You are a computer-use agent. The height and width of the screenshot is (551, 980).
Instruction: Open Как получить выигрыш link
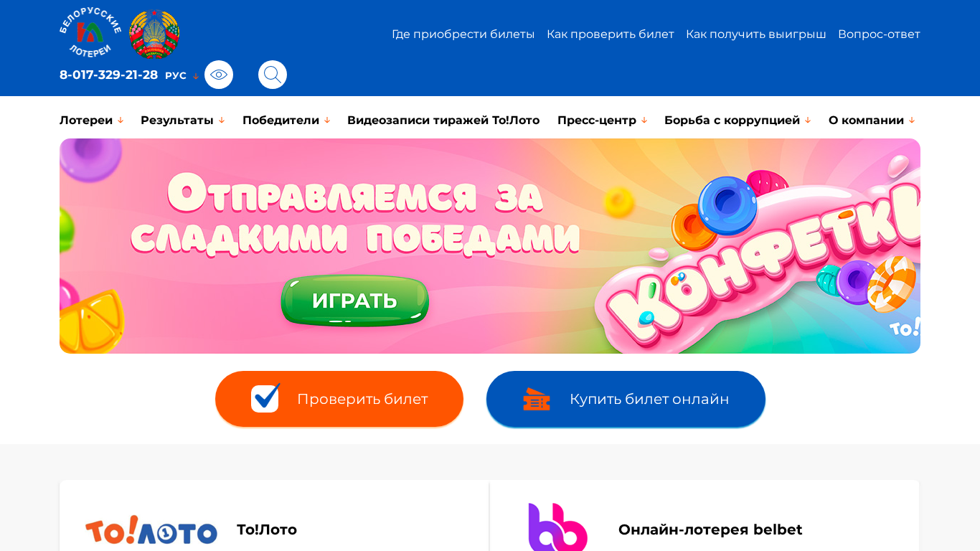[756, 34]
